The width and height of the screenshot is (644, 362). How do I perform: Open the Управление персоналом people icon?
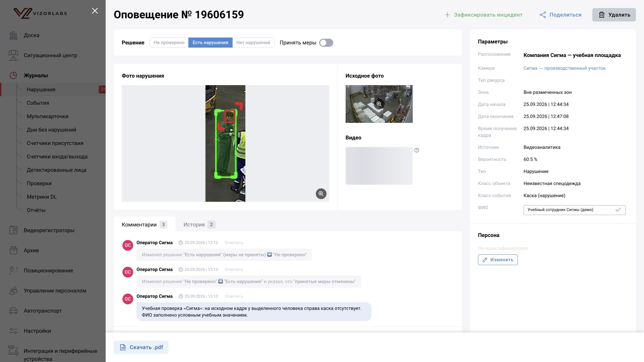[13, 291]
